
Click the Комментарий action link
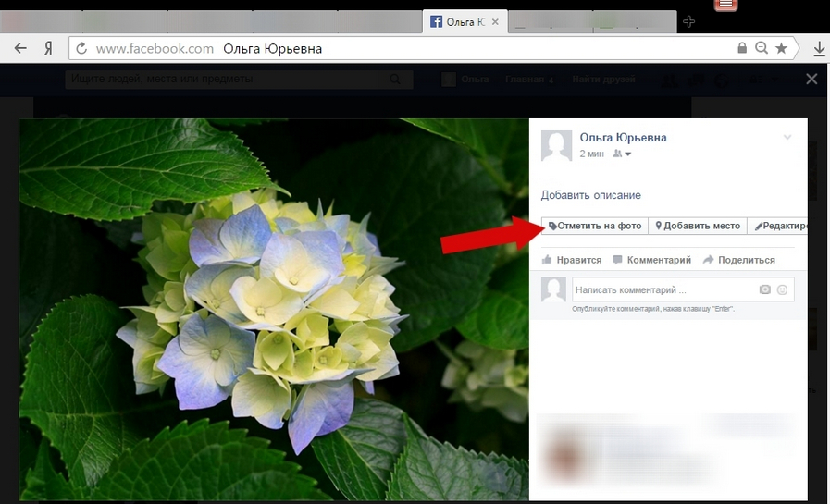coord(652,260)
